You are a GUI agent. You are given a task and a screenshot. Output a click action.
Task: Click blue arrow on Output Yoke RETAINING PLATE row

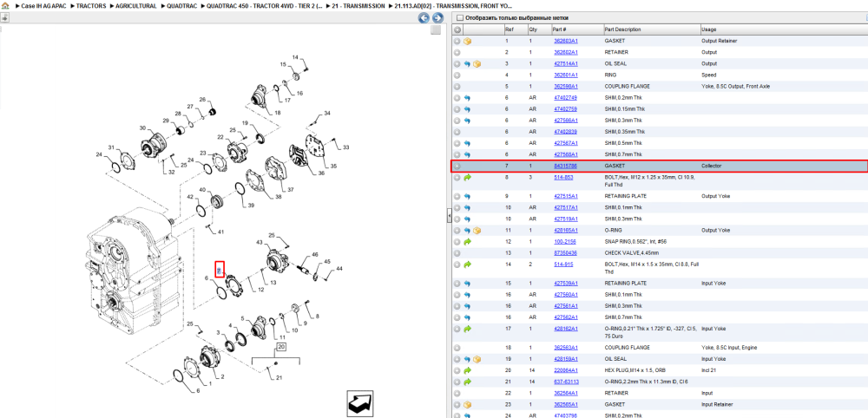point(467,196)
